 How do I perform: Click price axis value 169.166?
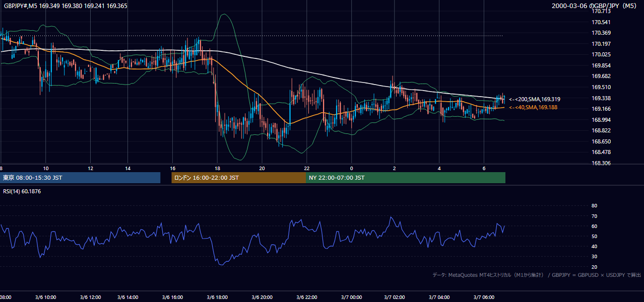click(x=601, y=109)
